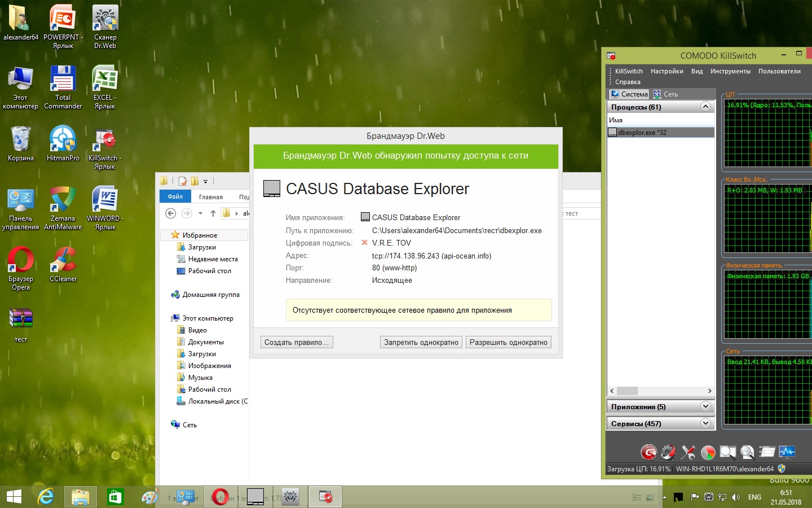Click Разрешить однократно to allow the connection

(x=509, y=342)
